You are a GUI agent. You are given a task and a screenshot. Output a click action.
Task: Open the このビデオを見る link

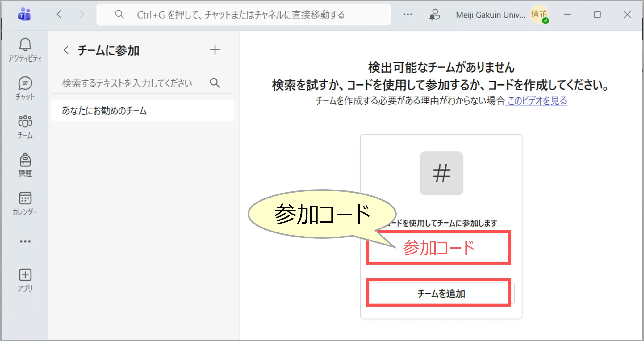tap(537, 101)
